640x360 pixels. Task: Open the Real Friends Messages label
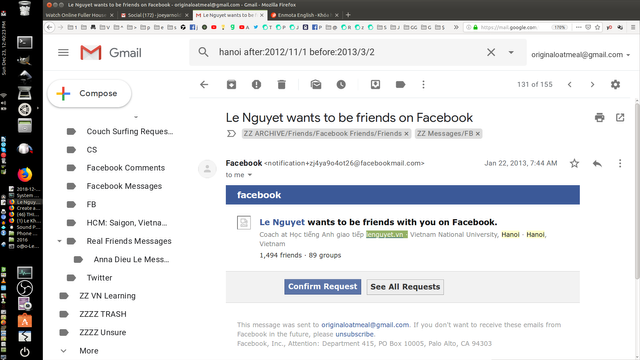pyautogui.click(x=129, y=241)
